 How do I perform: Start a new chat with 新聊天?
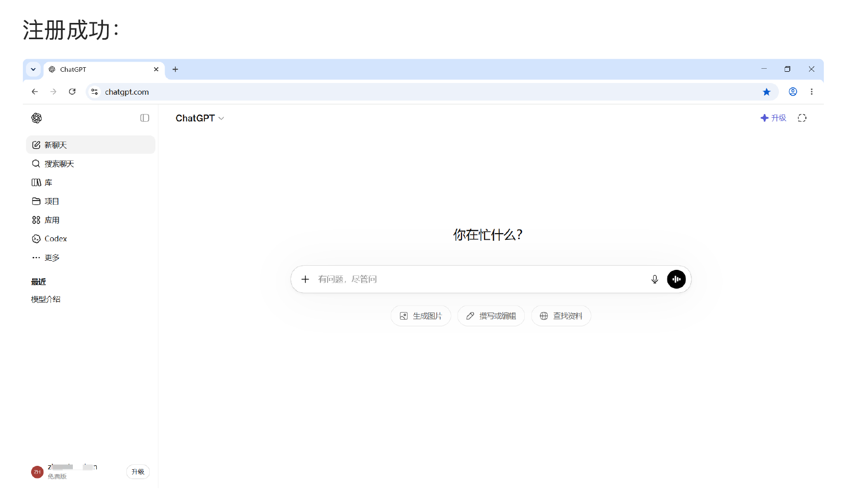(91, 145)
